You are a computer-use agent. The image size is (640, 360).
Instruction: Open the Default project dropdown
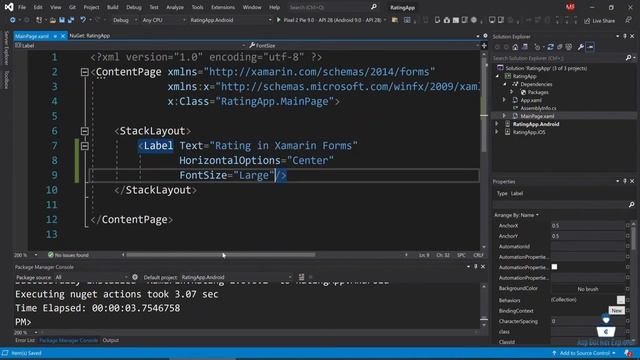coord(236,277)
